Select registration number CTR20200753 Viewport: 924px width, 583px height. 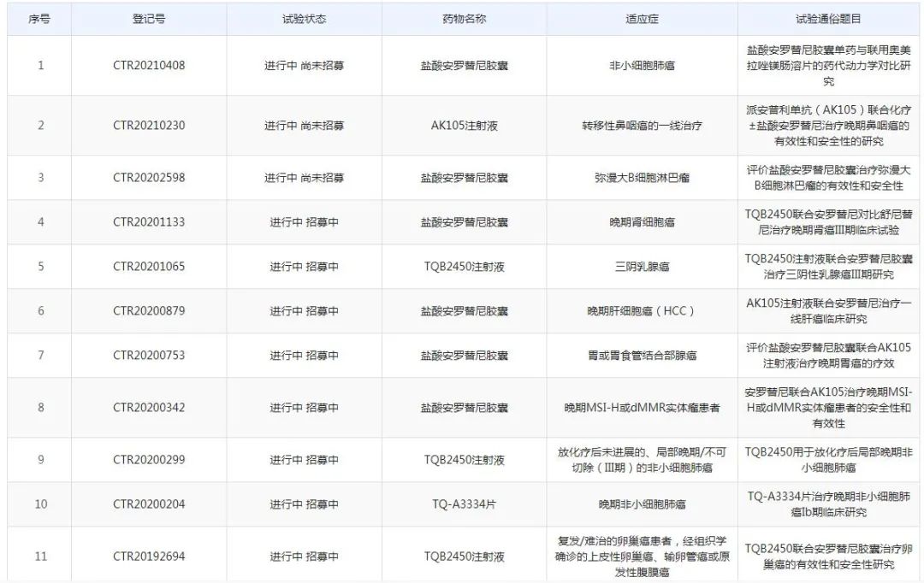pos(149,355)
